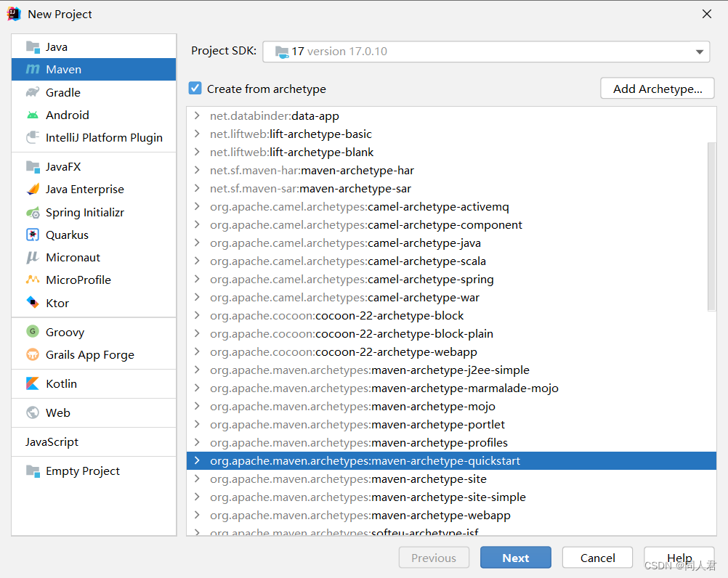The height and width of the screenshot is (578, 728).
Task: Select maven-archetype-sar archetype row
Action: [x=451, y=188]
